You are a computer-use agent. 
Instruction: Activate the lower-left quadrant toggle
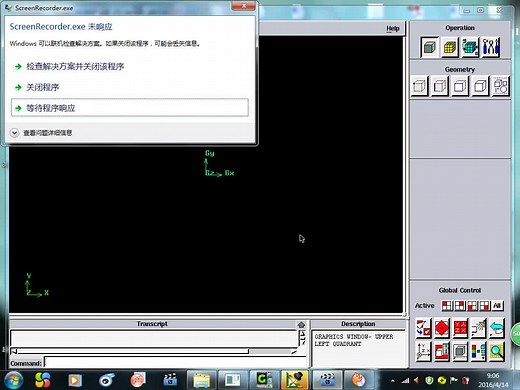pyautogui.click(x=472, y=306)
